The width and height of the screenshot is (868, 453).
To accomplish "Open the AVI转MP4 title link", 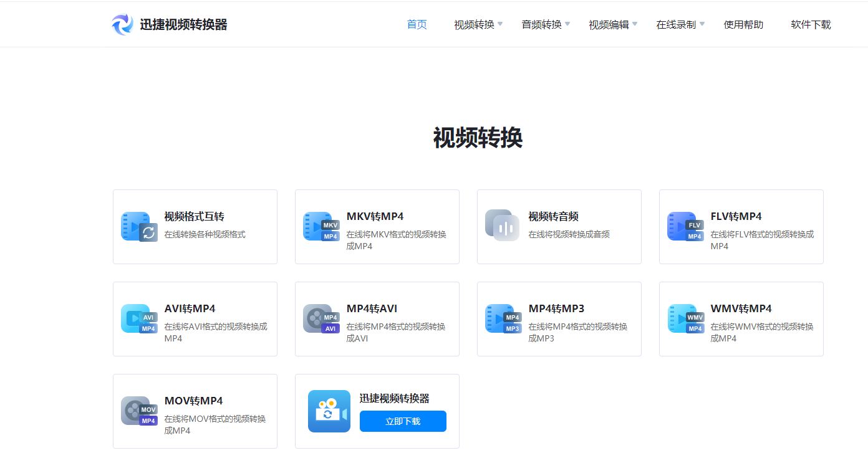I will [190, 308].
